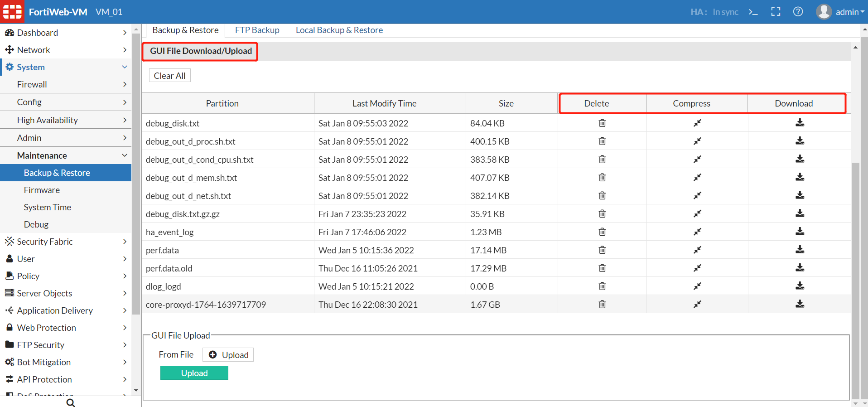This screenshot has height=407, width=868.
Task: Compress the ha_event_log file
Action: tap(697, 232)
